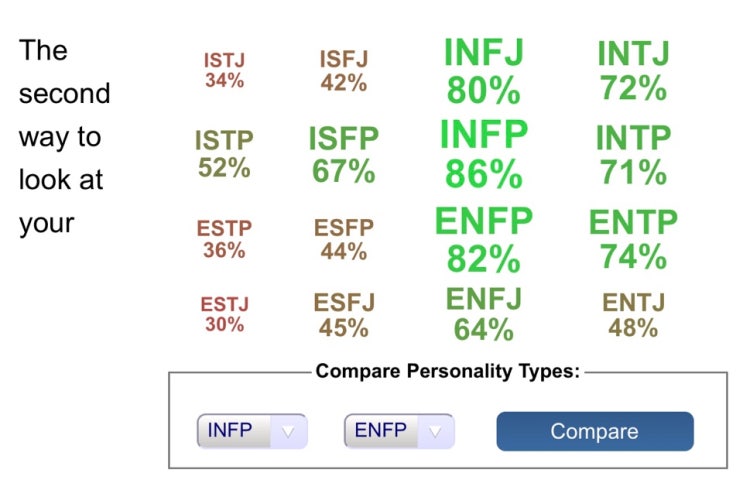743x480 pixels.
Task: Select the INFP 86% result
Action: 483,154
